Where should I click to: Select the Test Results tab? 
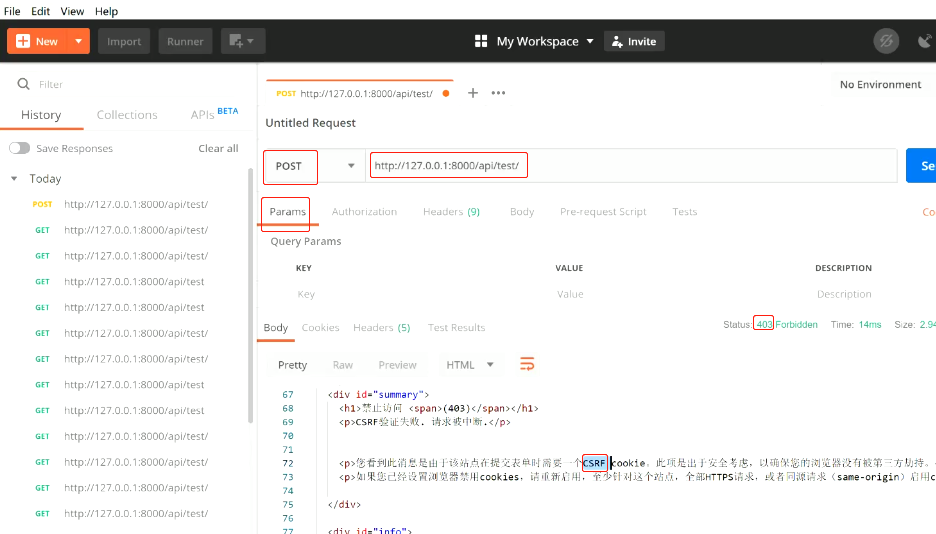coord(457,328)
